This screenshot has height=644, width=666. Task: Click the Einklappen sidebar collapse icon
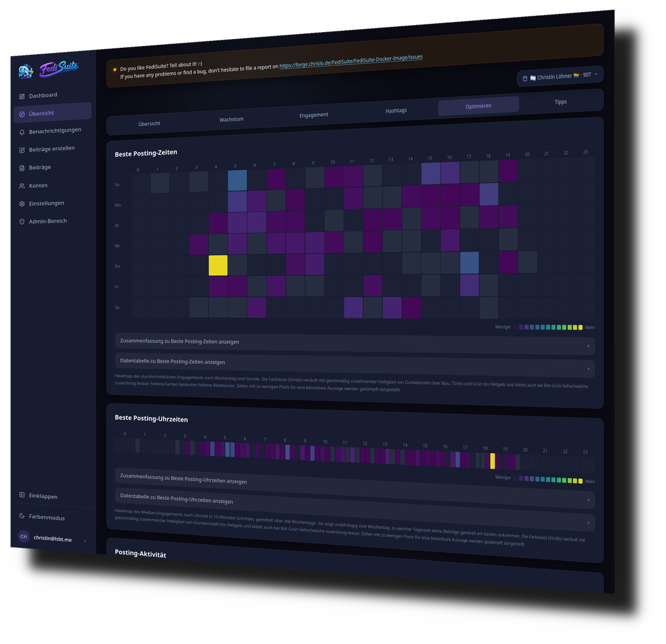pos(22,495)
